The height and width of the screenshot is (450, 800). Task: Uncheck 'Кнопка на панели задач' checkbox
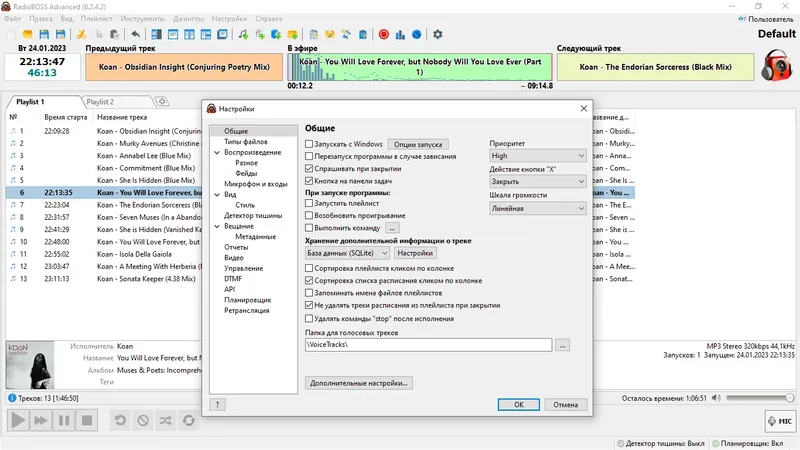(309, 181)
